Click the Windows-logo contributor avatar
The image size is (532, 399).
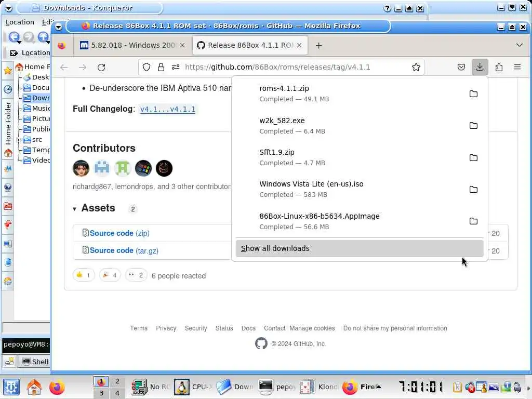pyautogui.click(x=143, y=168)
